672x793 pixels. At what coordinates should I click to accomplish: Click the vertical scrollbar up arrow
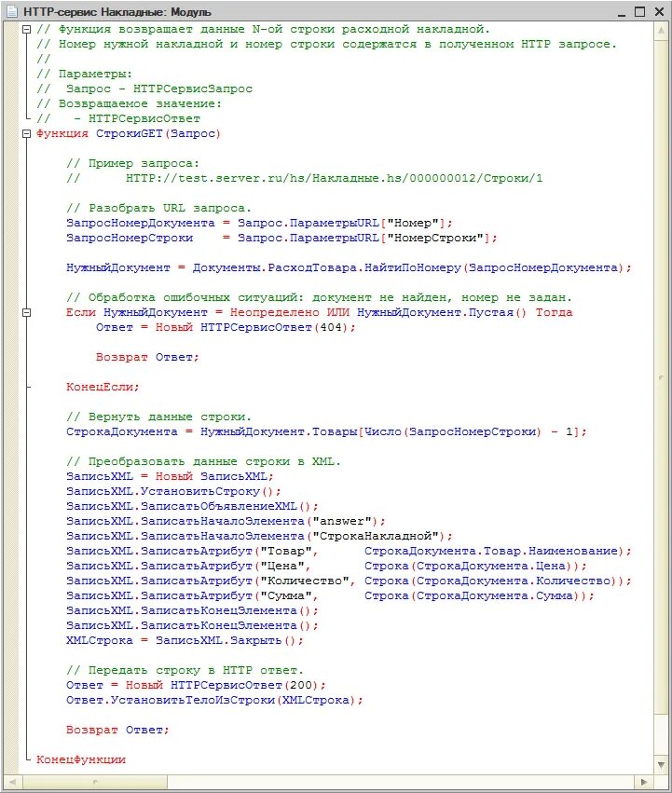[661, 31]
